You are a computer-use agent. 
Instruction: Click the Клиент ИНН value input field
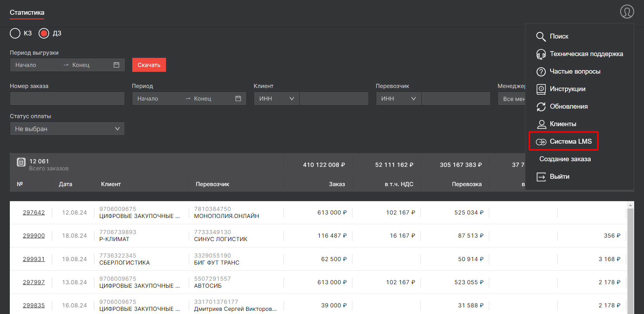334,98
